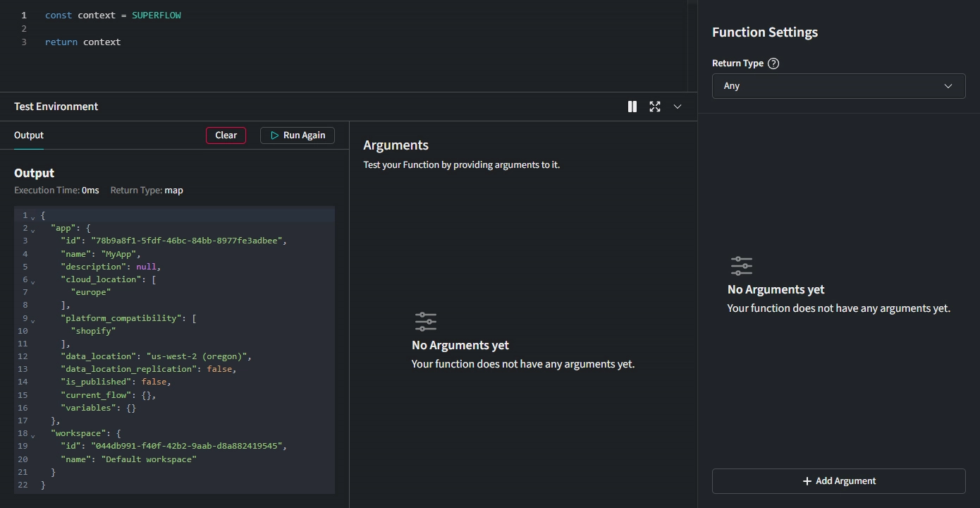Click sliders icon in Arguments test panel
The height and width of the screenshot is (508, 980).
(x=426, y=322)
